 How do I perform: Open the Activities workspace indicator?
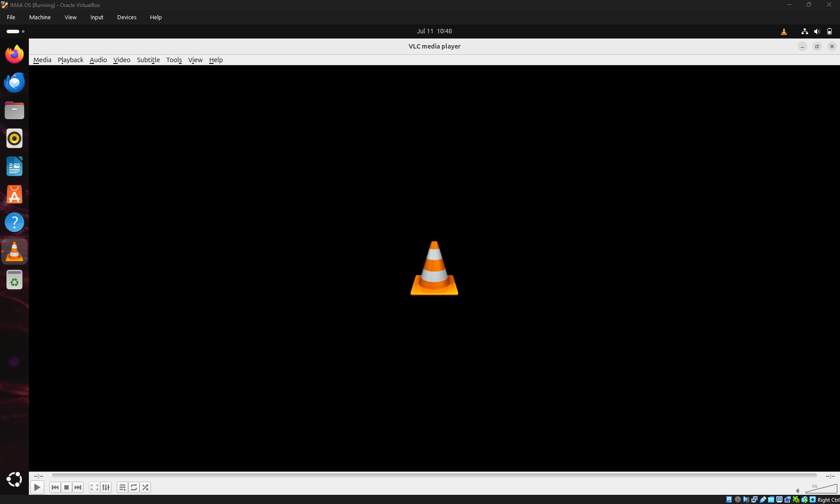pos(15,31)
